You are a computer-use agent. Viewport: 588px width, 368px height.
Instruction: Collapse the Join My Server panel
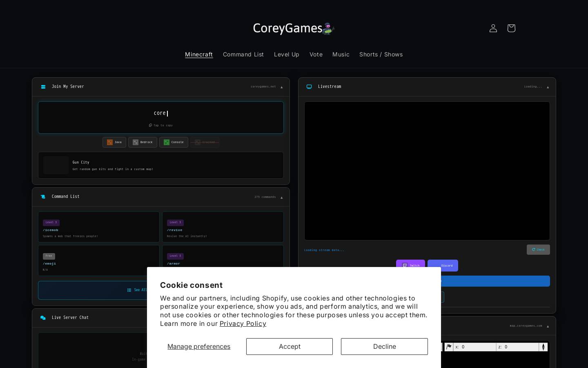[281, 87]
